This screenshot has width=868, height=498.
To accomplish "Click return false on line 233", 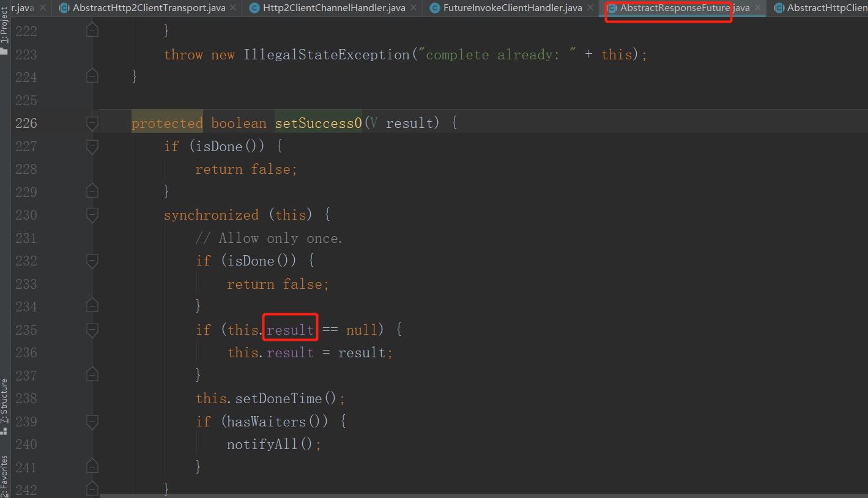I will coord(278,284).
